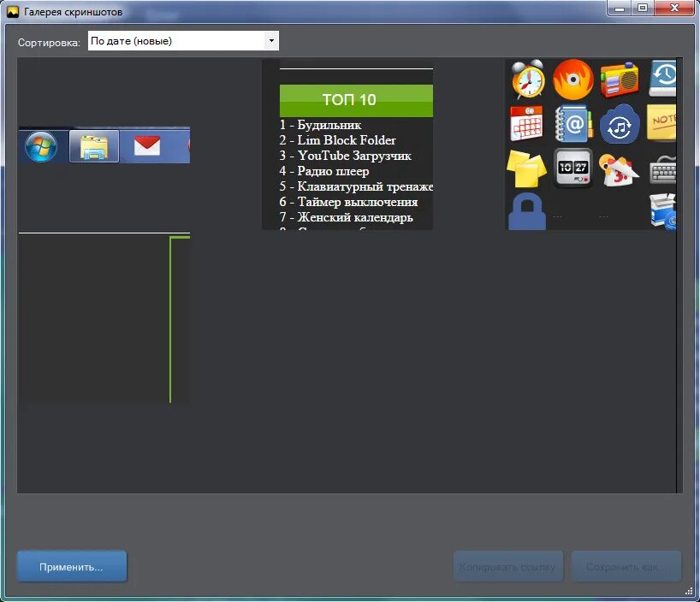700x602 pixels.
Task: Click the red calendar icon in thumbnail
Action: point(527,123)
